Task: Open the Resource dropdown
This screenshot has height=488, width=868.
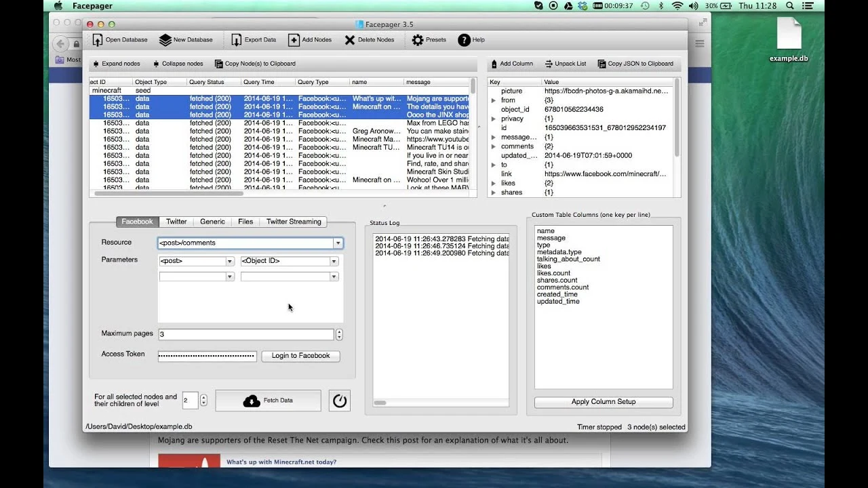Action: 338,243
